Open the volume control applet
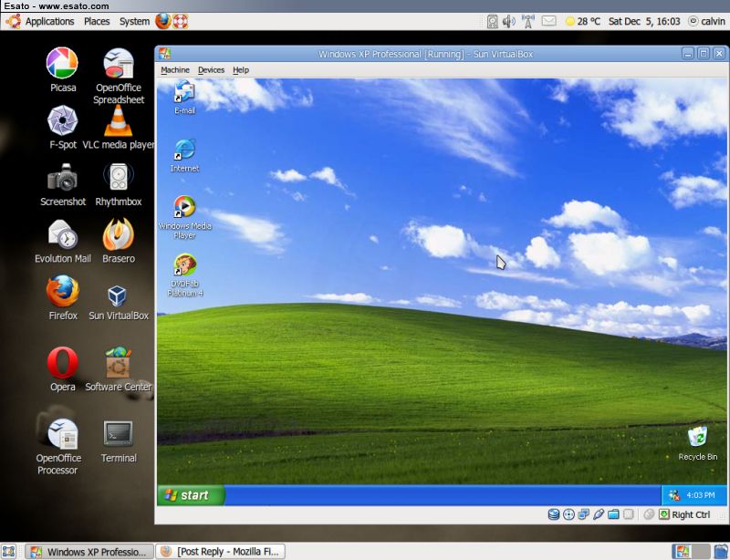 508,21
